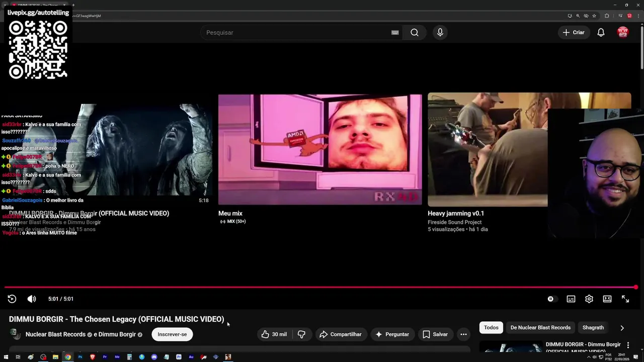Replay the finished video
Image resolution: width=644 pixels, height=362 pixels.
pyautogui.click(x=12, y=299)
